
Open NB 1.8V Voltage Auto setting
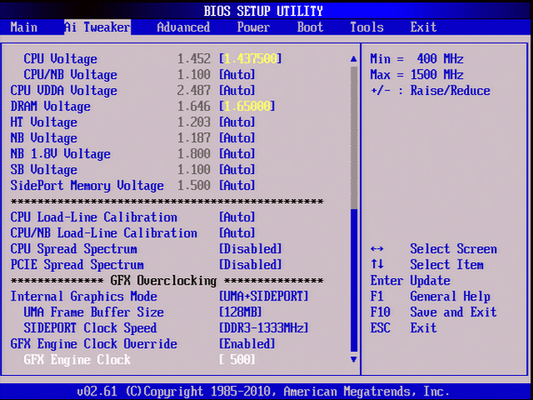tap(237, 154)
